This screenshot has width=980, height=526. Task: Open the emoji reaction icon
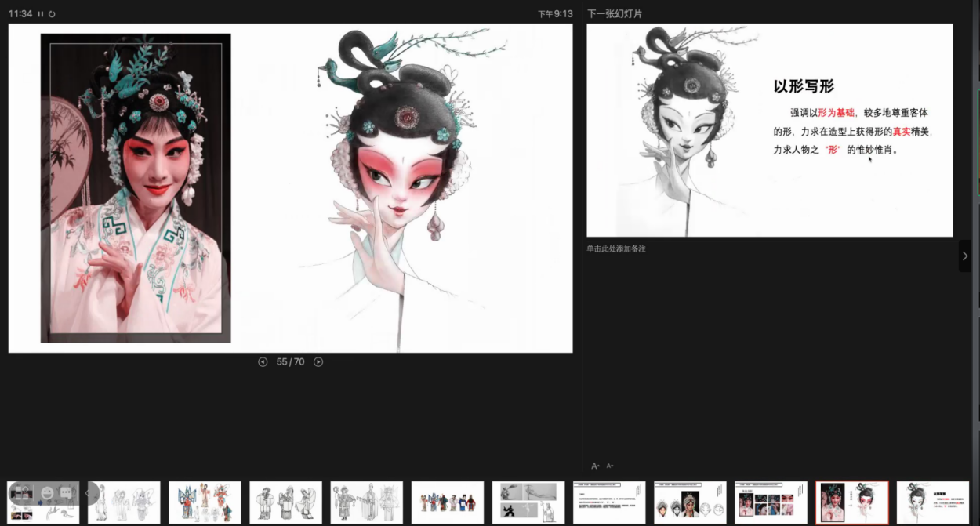[47, 493]
